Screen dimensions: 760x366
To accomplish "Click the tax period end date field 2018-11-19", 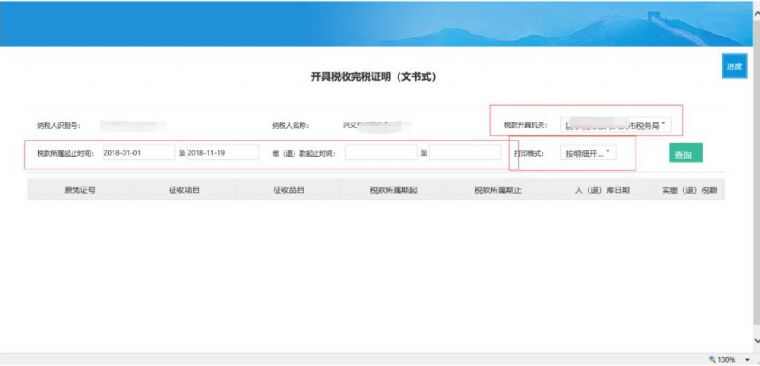I will (222, 152).
